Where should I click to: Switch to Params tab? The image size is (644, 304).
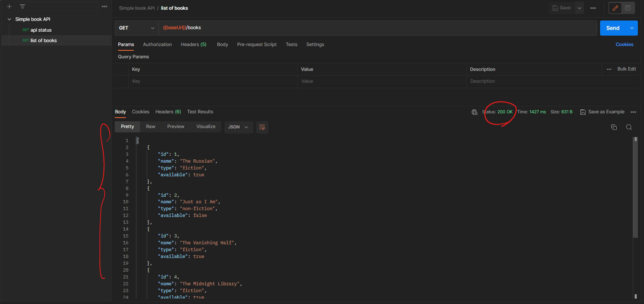pyautogui.click(x=126, y=45)
